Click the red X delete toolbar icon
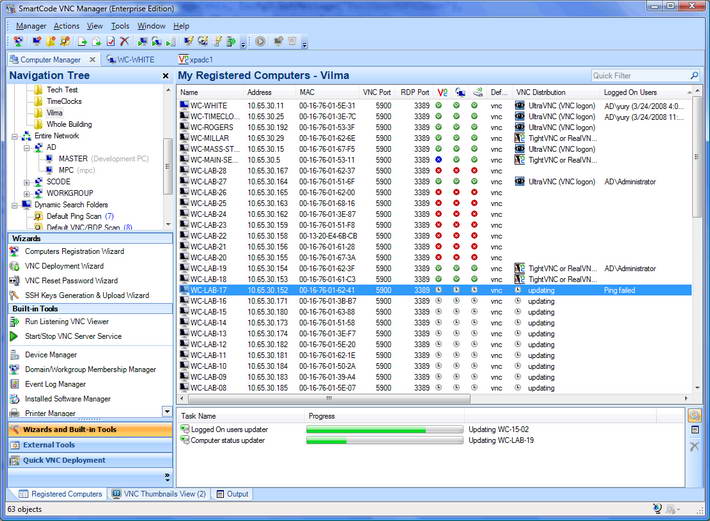 click(x=124, y=42)
